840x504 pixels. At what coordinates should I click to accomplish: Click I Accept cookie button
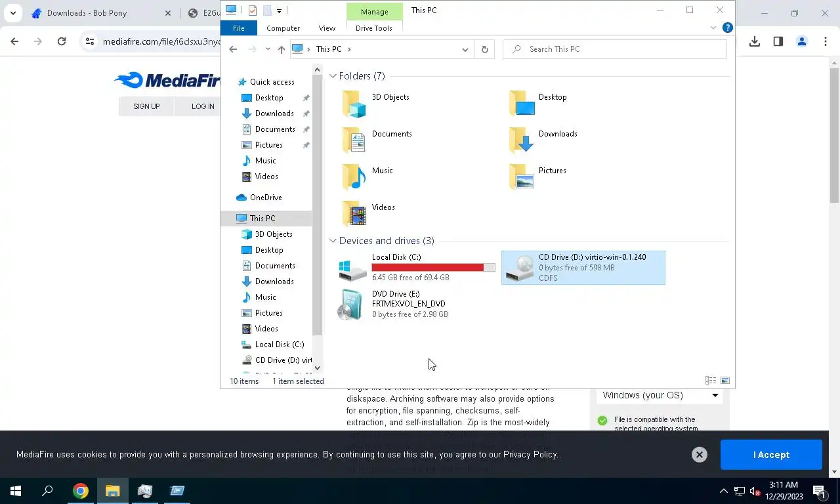point(771,455)
